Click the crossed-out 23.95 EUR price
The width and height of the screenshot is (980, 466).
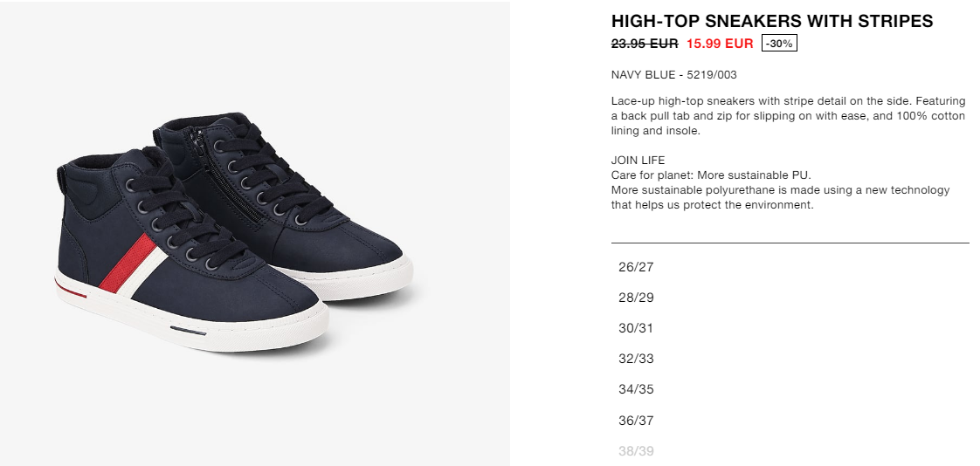645,44
